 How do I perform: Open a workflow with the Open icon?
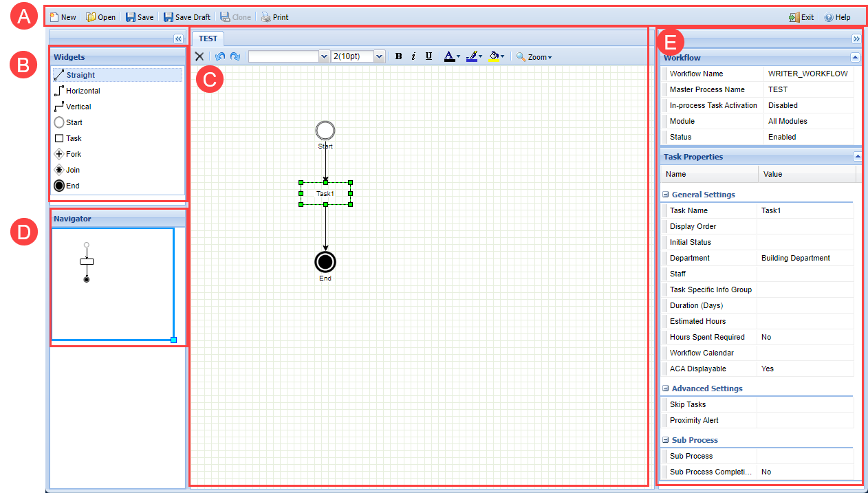click(x=91, y=17)
